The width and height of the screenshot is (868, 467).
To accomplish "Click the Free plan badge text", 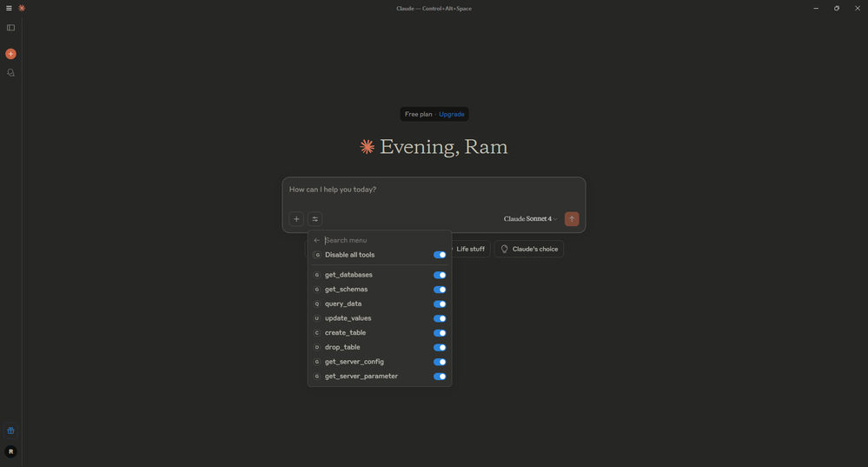I will tap(419, 114).
